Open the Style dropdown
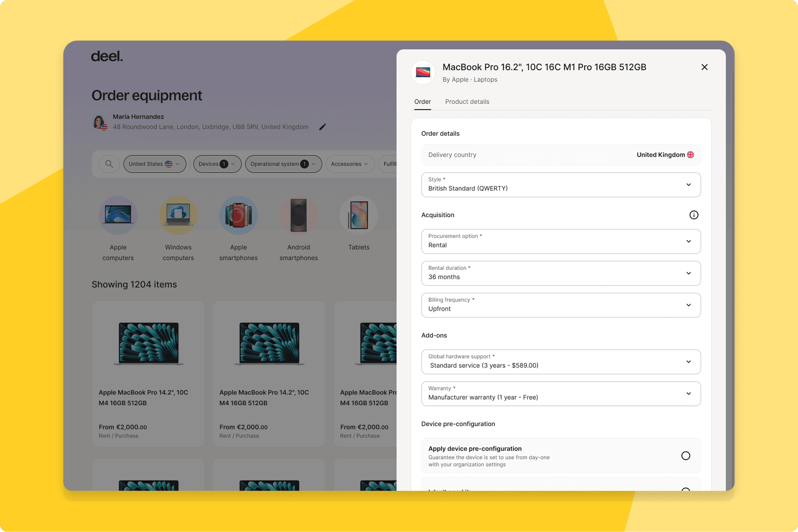The height and width of the screenshot is (532, 798). [x=561, y=185]
